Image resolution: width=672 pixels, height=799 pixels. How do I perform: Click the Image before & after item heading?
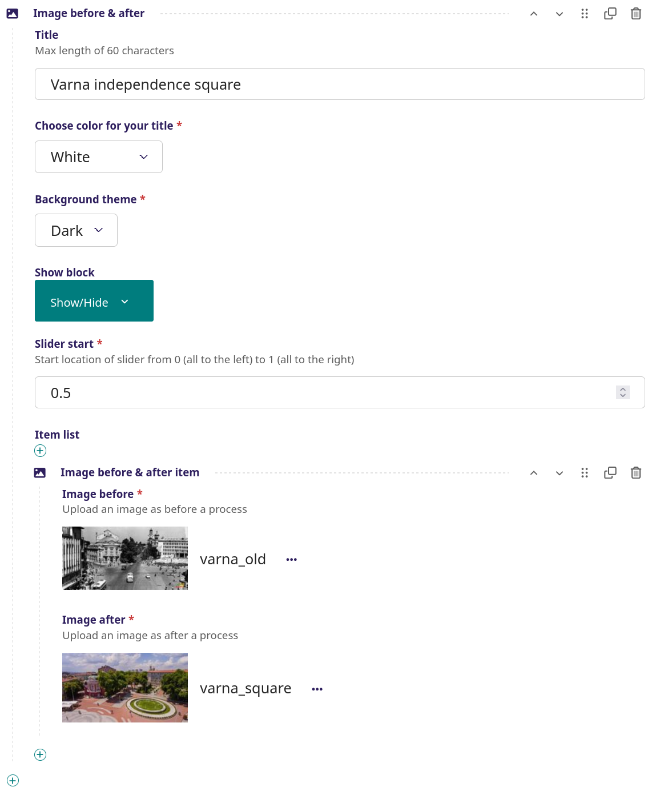pos(130,472)
